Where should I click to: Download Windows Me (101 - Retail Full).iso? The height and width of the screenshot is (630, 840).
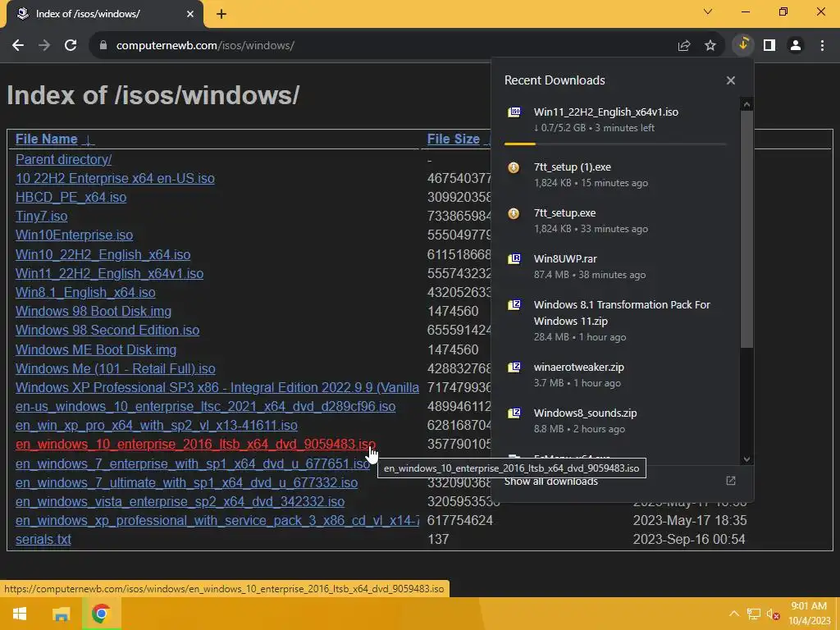[115, 368]
